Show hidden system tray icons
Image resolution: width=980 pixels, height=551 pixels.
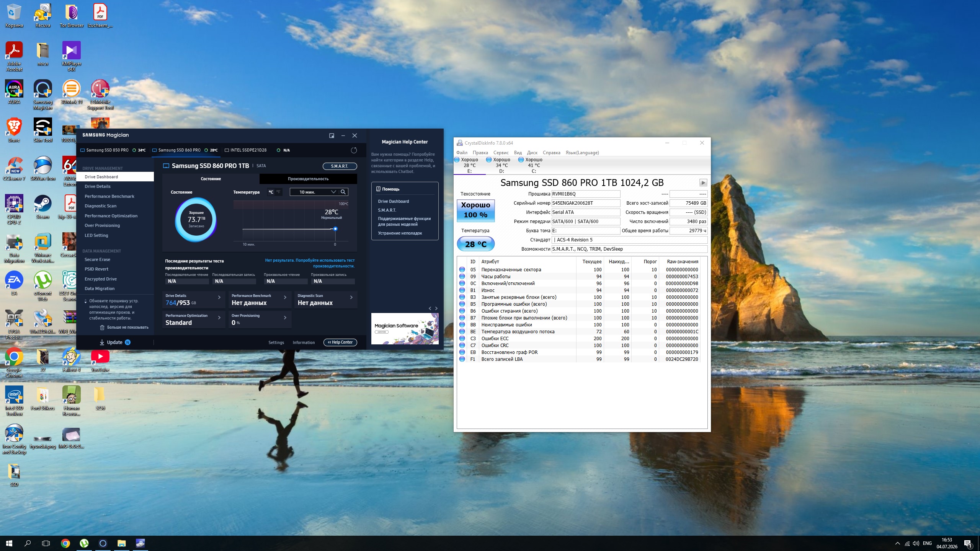click(x=897, y=543)
